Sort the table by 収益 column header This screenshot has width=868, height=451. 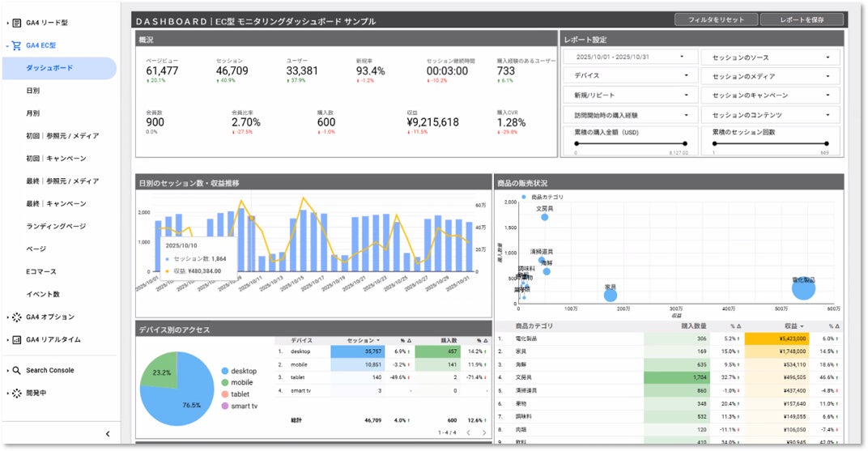(790, 326)
